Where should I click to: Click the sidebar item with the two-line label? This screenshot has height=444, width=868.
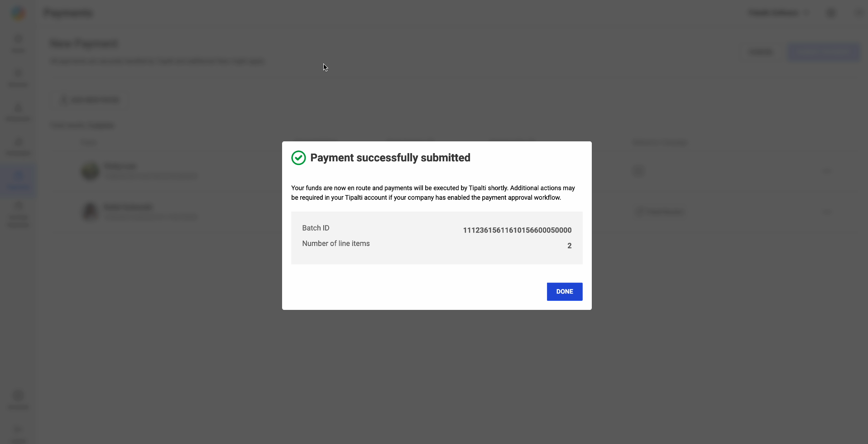(x=18, y=214)
